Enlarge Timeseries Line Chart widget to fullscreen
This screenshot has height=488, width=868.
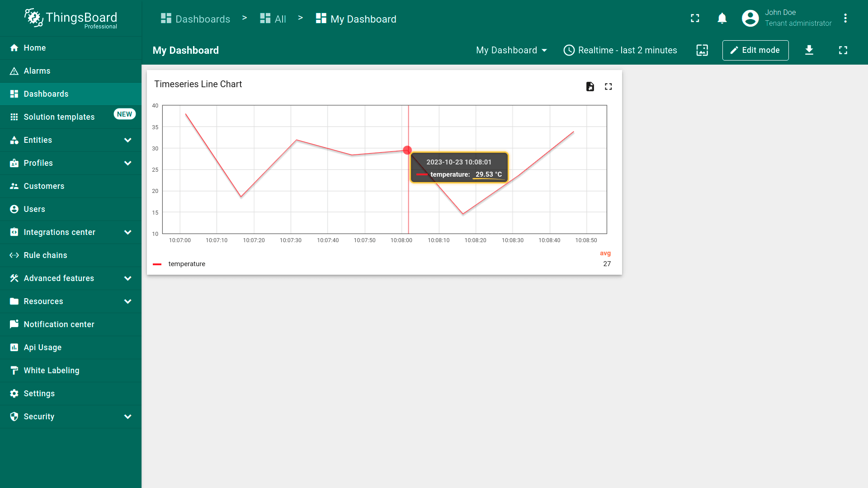click(x=609, y=86)
